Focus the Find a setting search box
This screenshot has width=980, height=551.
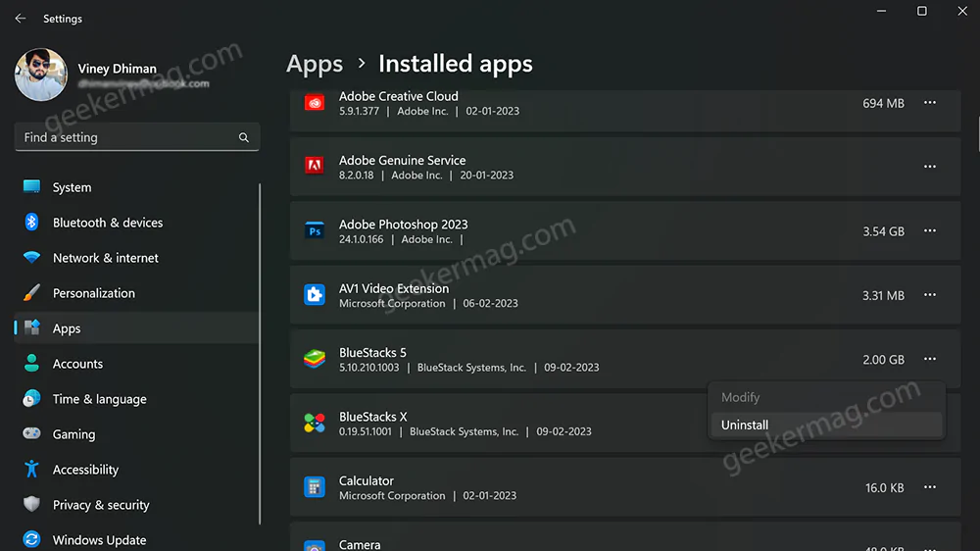(137, 137)
